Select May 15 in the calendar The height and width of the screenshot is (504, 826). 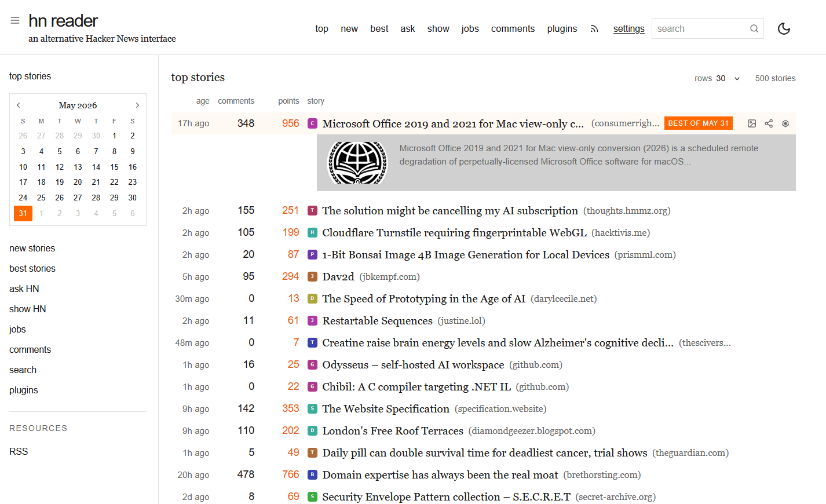point(114,167)
